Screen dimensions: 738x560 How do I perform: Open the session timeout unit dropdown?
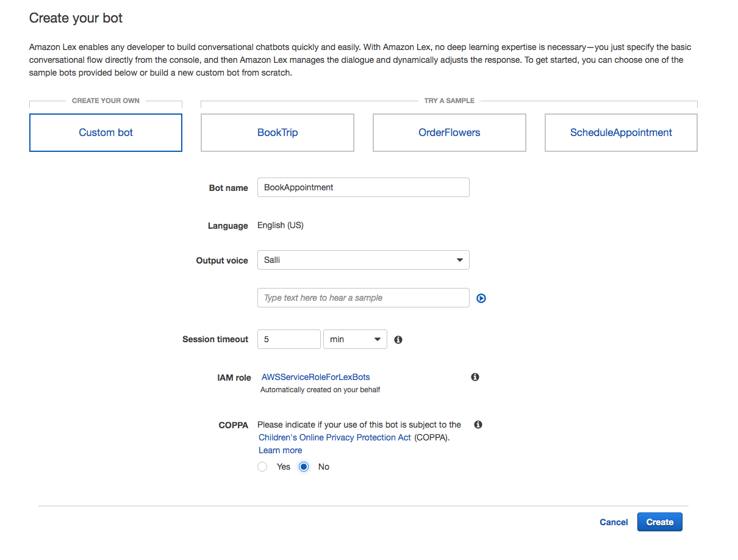(355, 339)
